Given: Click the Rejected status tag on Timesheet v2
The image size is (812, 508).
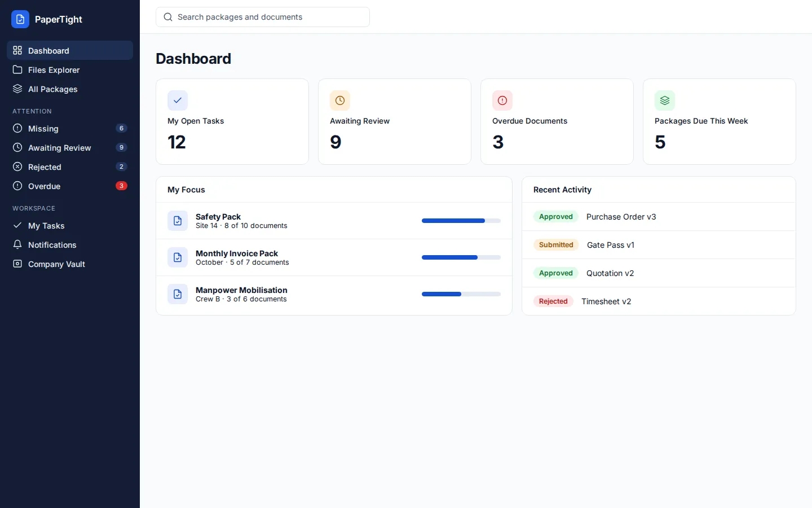Looking at the screenshot, I should 553,301.
